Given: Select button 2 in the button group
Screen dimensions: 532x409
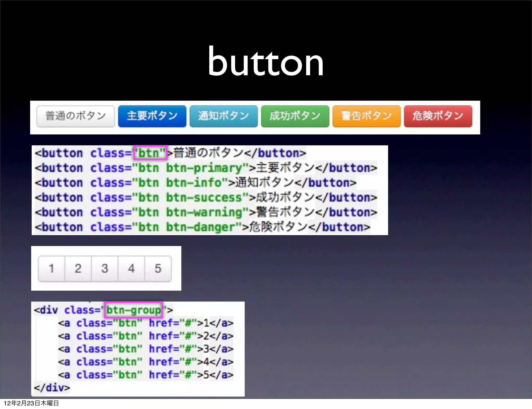Looking at the screenshot, I should click(x=78, y=268).
